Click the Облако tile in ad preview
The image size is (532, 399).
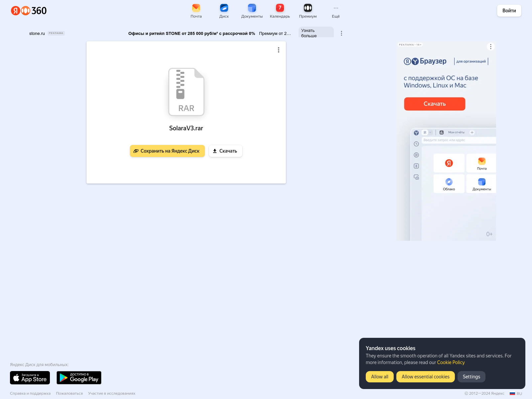tap(449, 184)
